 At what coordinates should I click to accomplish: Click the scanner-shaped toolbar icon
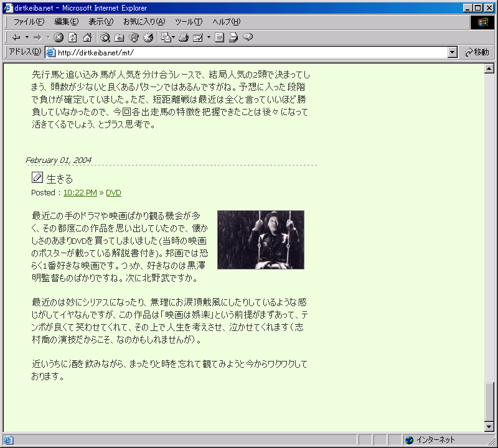click(x=233, y=37)
